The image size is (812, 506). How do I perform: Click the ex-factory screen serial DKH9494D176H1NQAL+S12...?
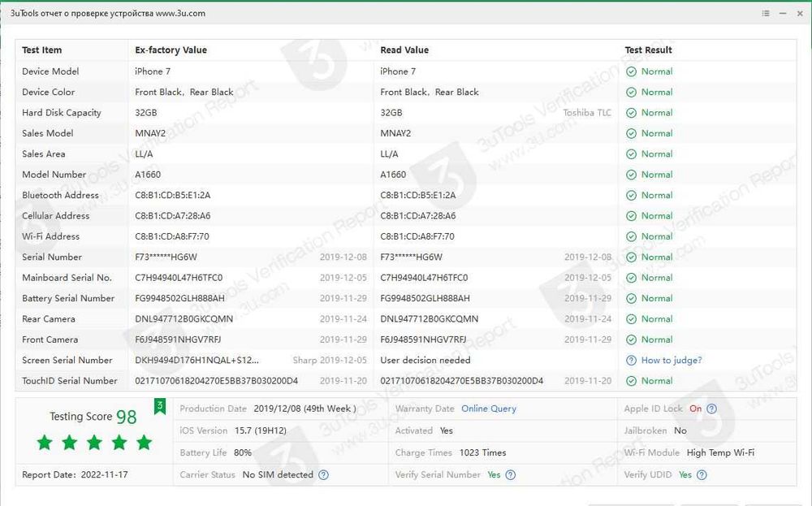197,361
